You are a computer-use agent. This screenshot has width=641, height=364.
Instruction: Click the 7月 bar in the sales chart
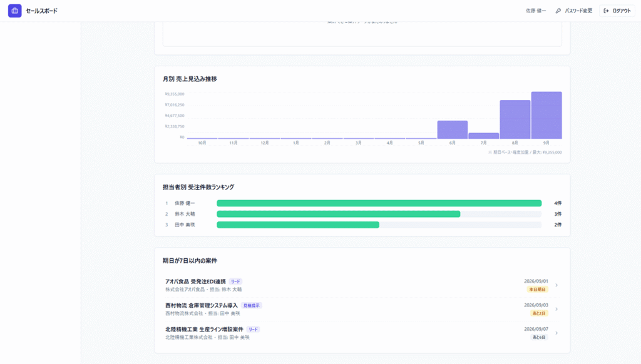click(x=484, y=136)
